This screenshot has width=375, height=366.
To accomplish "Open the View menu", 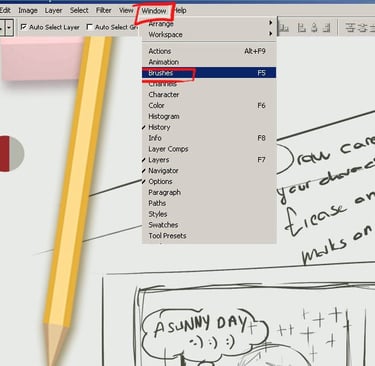I will tap(126, 11).
